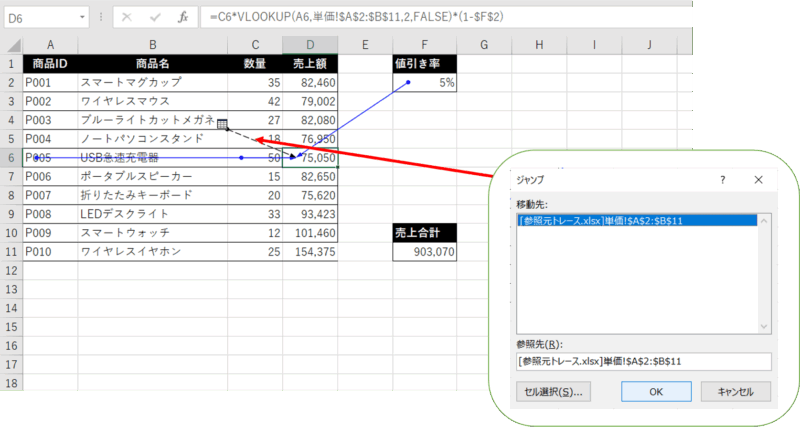Click the external sheet reference table icon
The width and height of the screenshot is (800, 427).
[222, 121]
